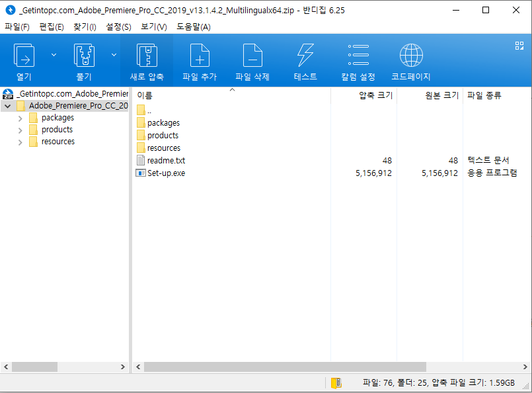Viewport: 532px width, 393px height.
Task: Click the 응용 프로그램 file type cell
Action: (492, 173)
